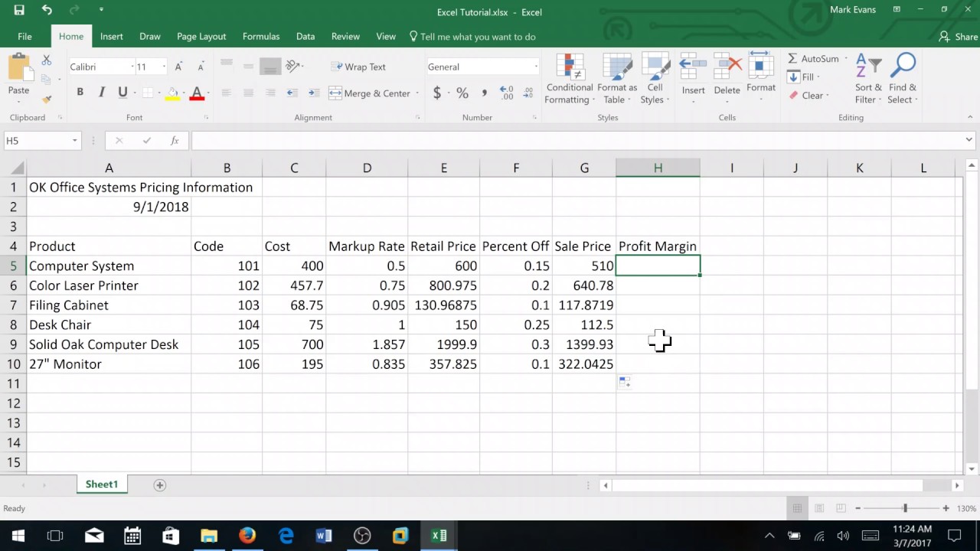Image resolution: width=980 pixels, height=551 pixels.
Task: Click the Increase Indent icon
Action: click(314, 93)
